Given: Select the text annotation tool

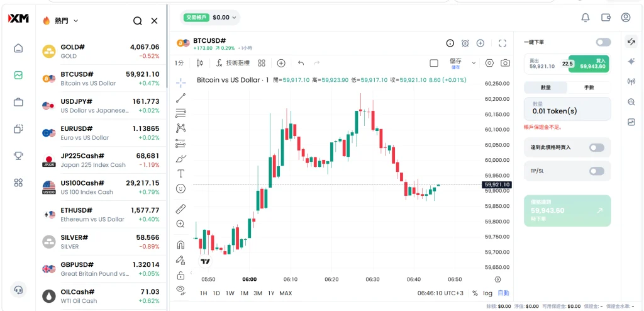Looking at the screenshot, I should click(x=180, y=173).
